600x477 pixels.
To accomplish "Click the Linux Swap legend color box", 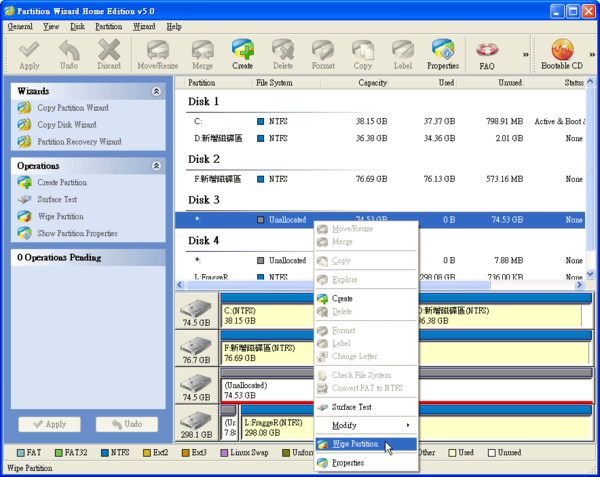I will pyautogui.click(x=224, y=453).
